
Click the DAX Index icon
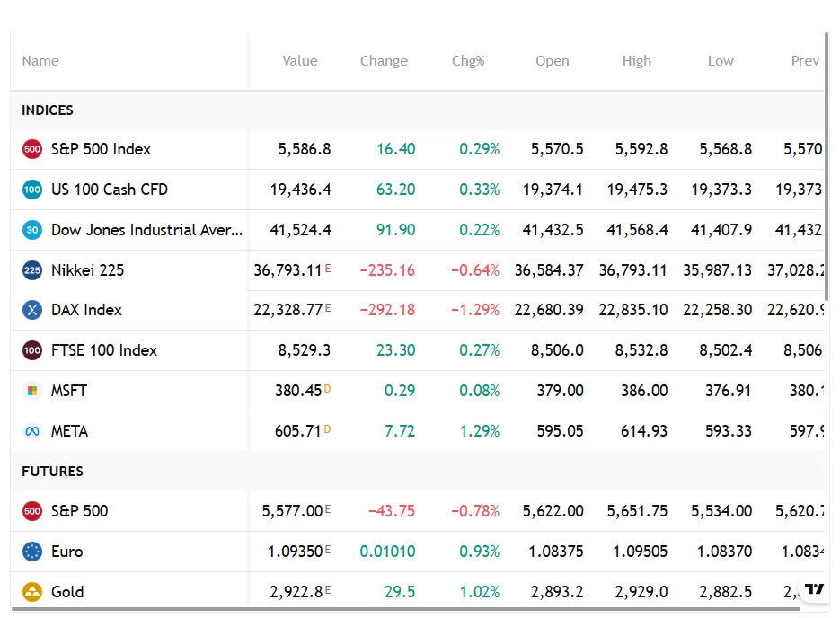(x=32, y=310)
